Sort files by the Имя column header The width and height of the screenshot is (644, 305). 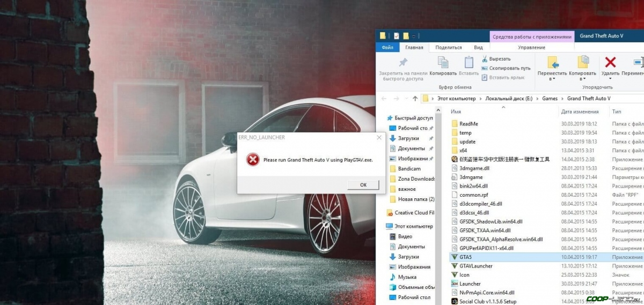(x=456, y=111)
